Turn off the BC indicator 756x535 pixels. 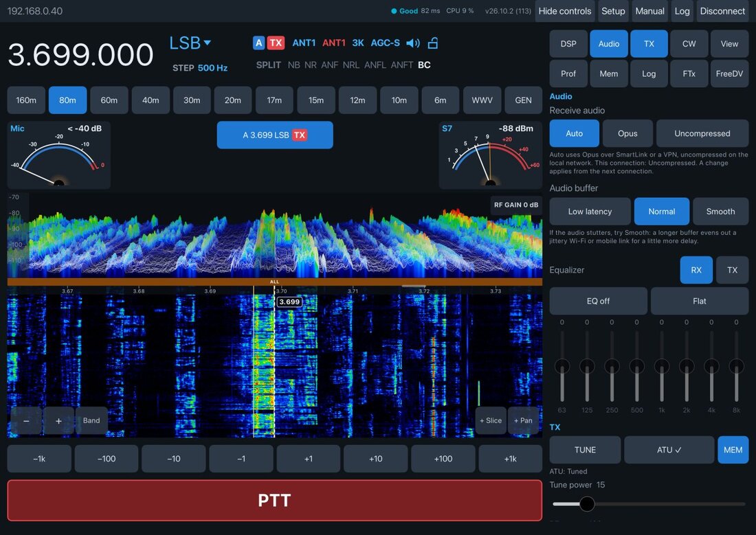pyautogui.click(x=424, y=65)
